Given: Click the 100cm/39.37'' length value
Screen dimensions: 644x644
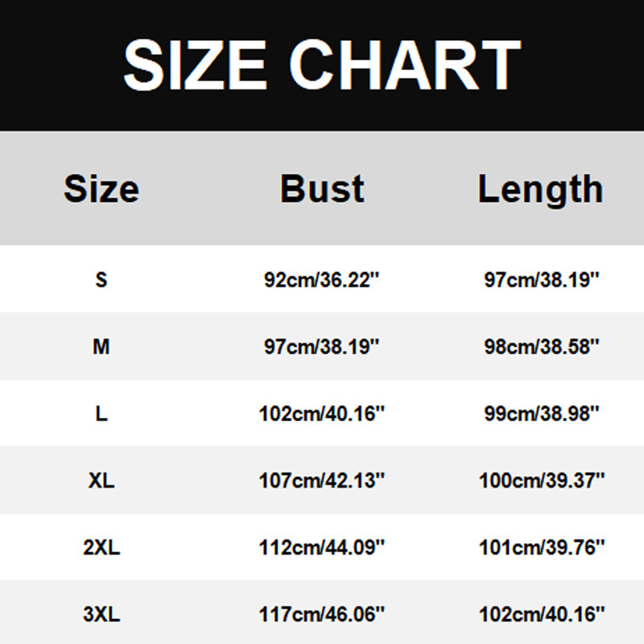Looking at the screenshot, I should (x=542, y=481).
